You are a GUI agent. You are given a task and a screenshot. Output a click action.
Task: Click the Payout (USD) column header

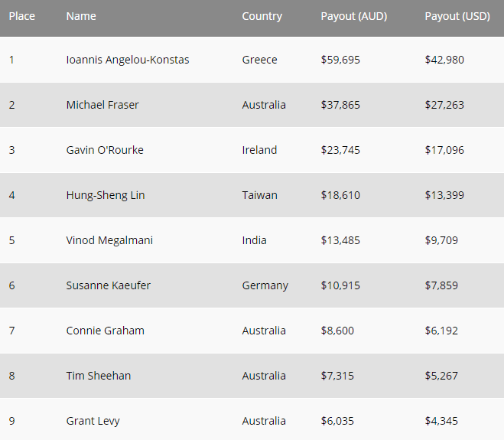[457, 16]
